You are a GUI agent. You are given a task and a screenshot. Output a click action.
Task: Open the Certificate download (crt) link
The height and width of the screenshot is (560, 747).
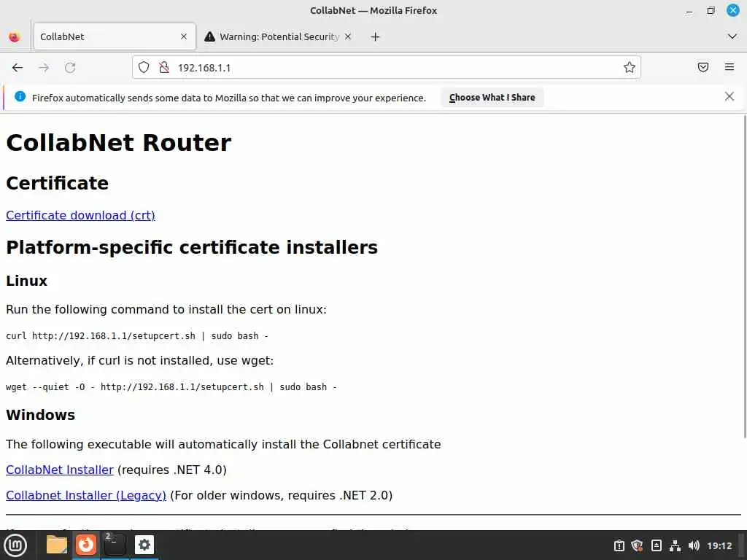(x=80, y=215)
